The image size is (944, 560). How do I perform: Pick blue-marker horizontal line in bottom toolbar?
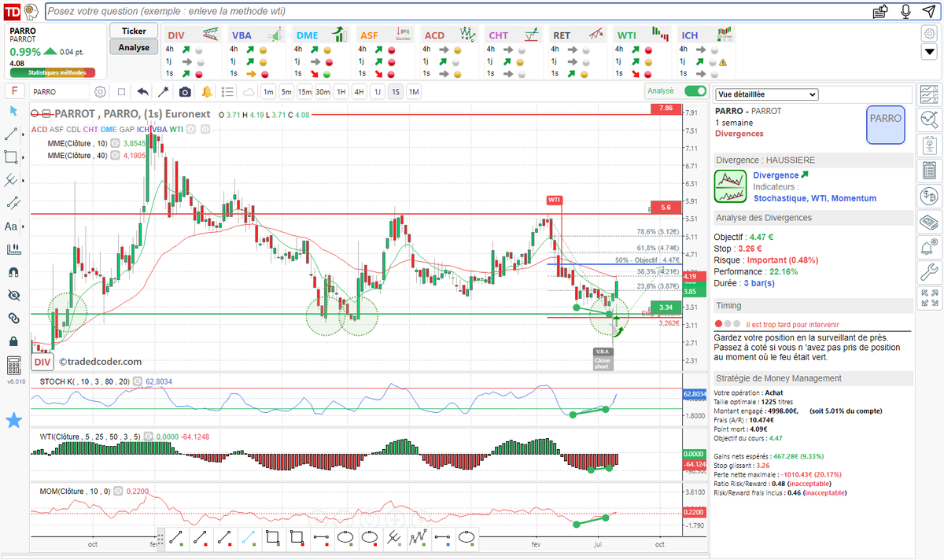443,539
